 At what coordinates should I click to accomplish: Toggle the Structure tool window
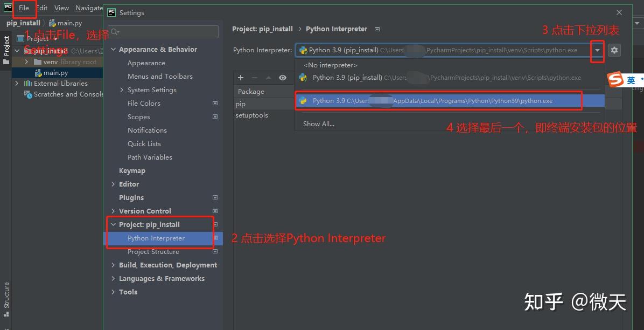[x=6, y=295]
